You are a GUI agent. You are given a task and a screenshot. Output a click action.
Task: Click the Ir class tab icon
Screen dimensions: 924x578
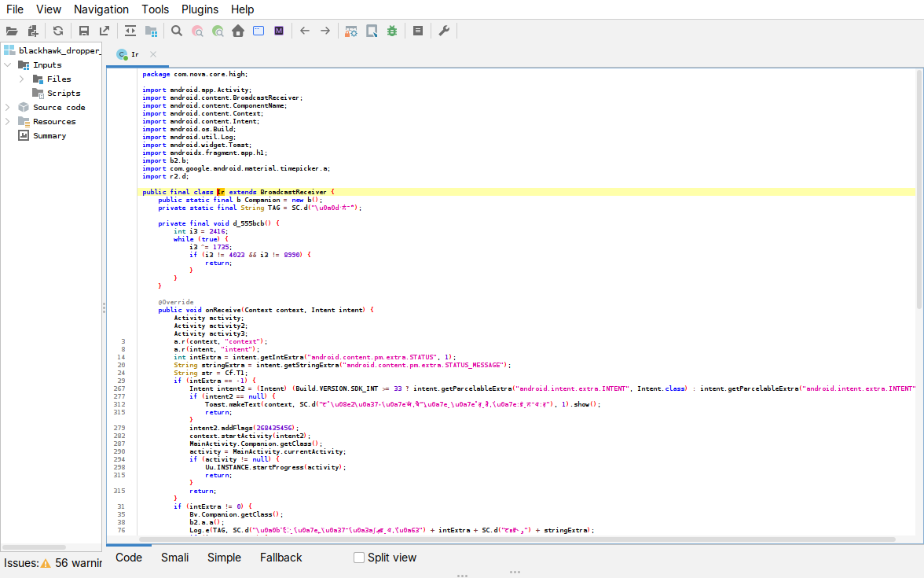(122, 54)
